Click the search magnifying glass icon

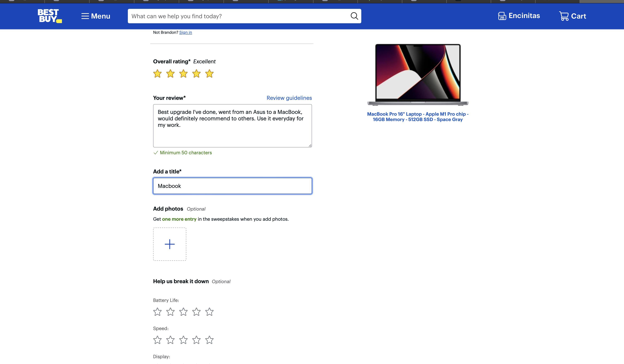354,16
